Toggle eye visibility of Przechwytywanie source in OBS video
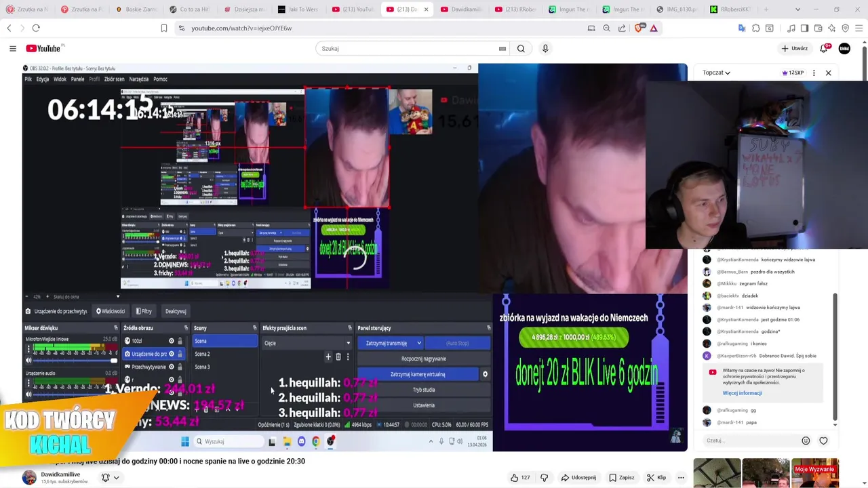 (171, 367)
